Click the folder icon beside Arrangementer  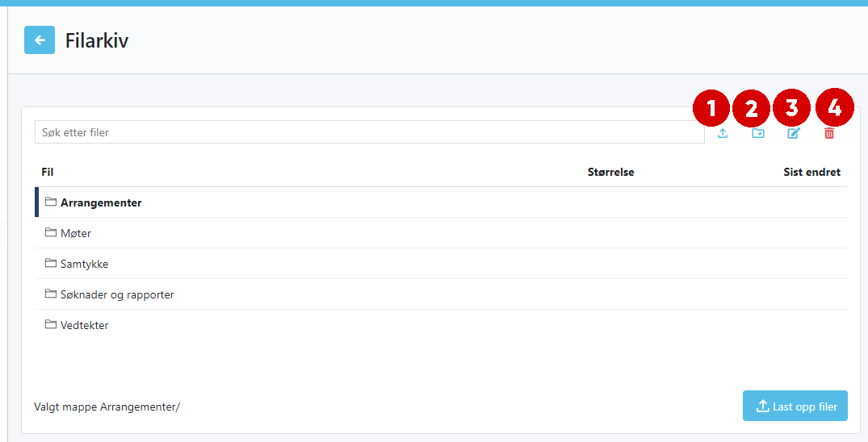(x=51, y=202)
